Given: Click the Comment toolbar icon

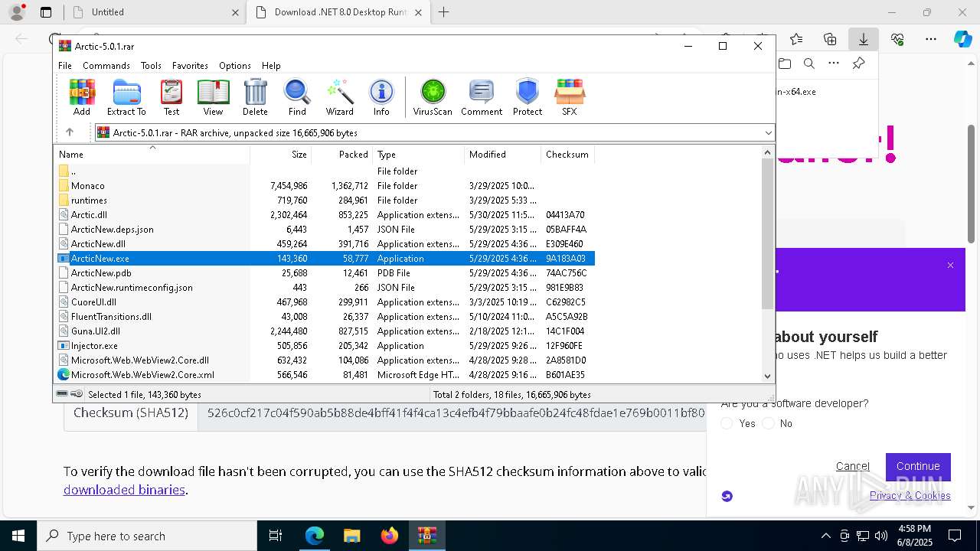Looking at the screenshot, I should pyautogui.click(x=482, y=97).
